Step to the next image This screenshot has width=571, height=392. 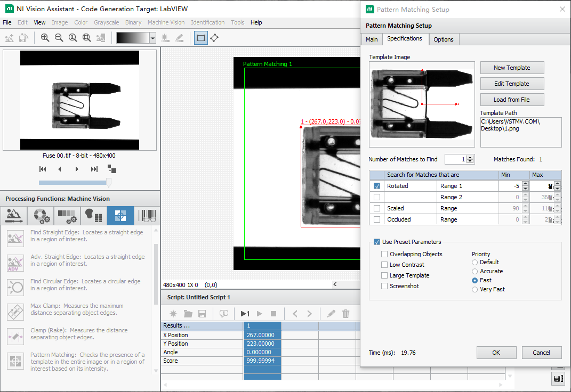[x=77, y=169]
